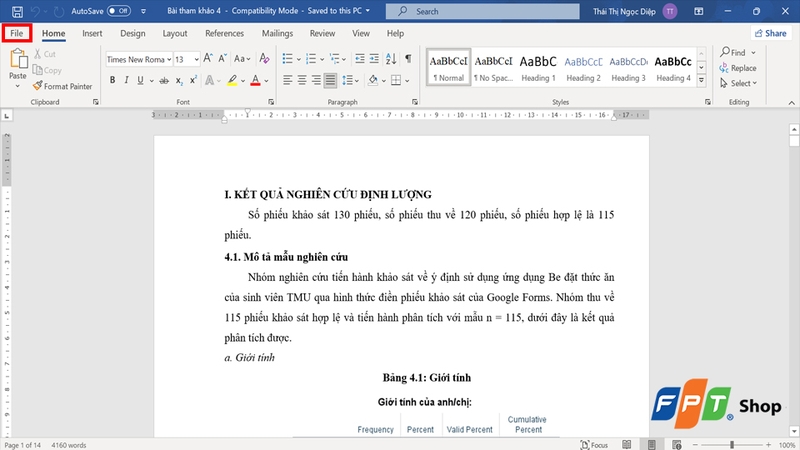Switch to Insert tab
Screen dimensions: 800x450
(x=92, y=33)
